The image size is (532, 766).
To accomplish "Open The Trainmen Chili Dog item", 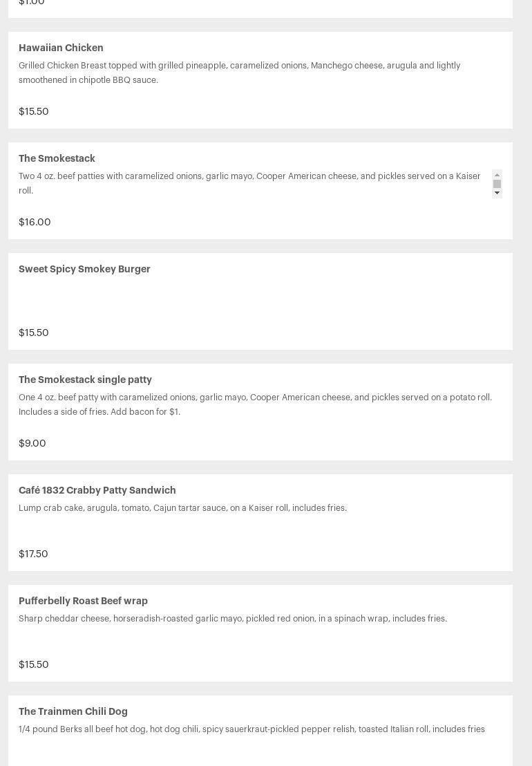I will (73, 712).
